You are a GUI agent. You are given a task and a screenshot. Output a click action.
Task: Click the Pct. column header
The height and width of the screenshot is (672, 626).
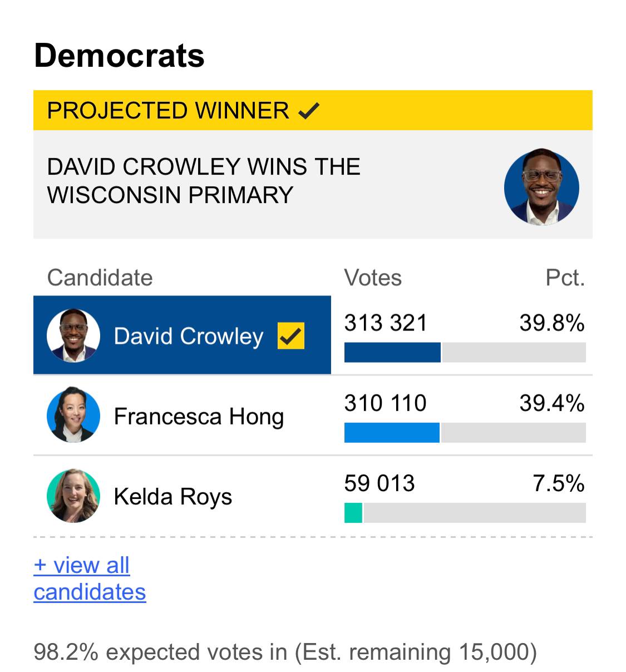click(x=565, y=278)
